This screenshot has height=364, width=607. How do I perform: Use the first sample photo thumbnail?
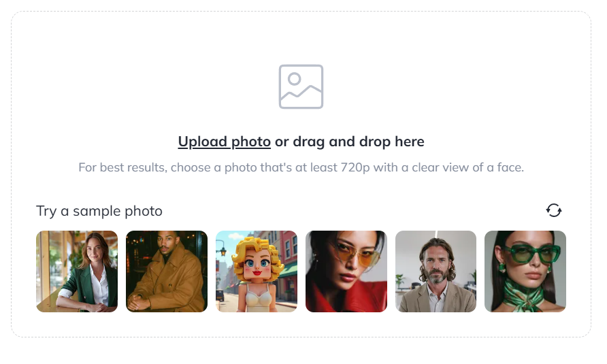click(77, 271)
